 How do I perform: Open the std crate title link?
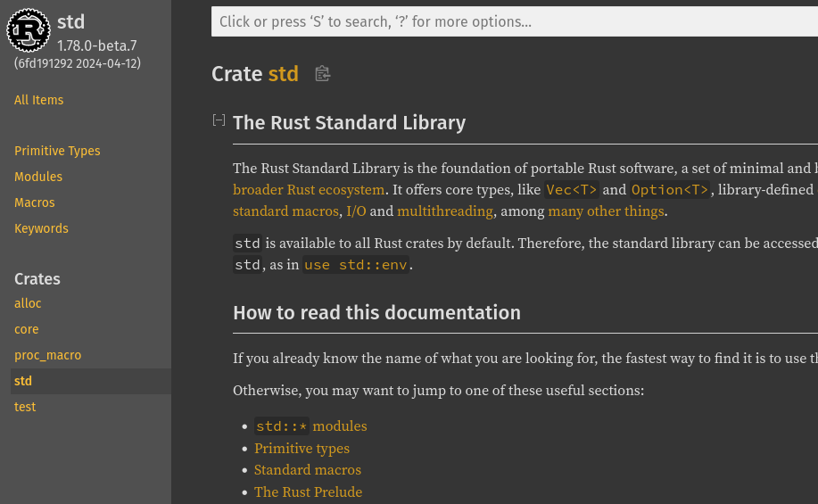coord(70,22)
